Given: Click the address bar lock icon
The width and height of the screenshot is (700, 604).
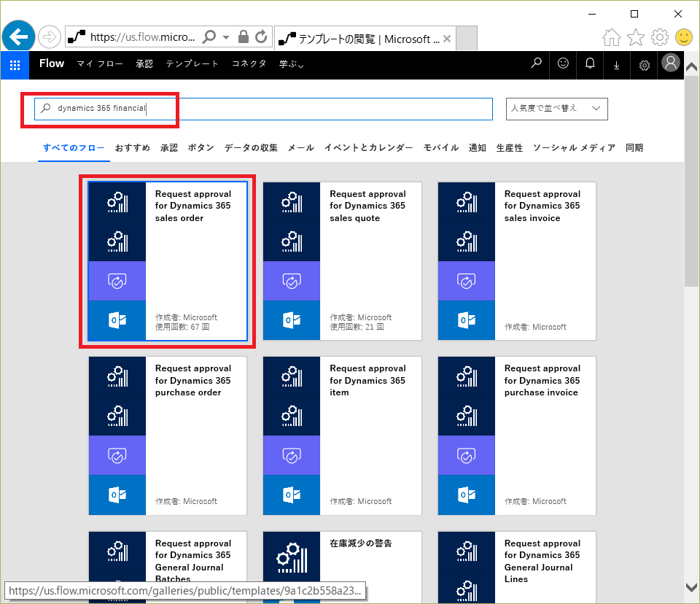Looking at the screenshot, I should 244,36.
